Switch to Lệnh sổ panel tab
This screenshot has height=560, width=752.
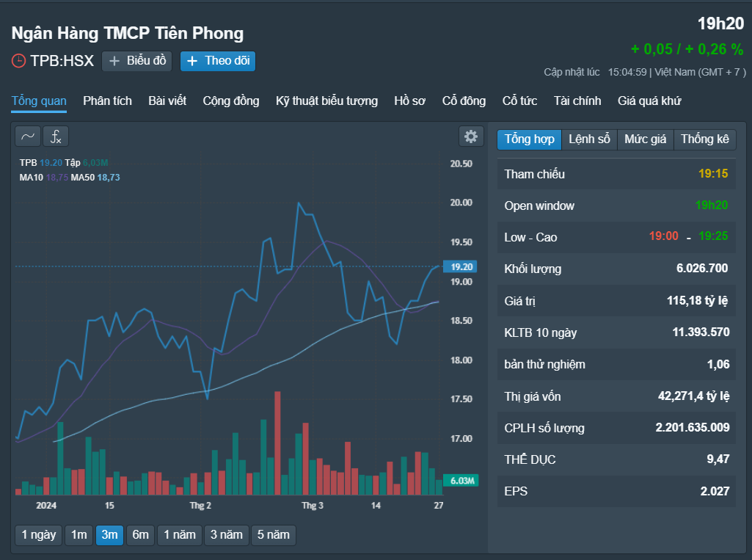coord(589,139)
